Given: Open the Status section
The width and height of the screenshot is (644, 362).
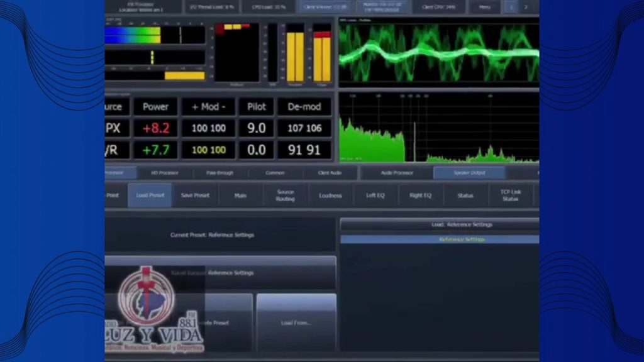Looking at the screenshot, I should tap(465, 195).
